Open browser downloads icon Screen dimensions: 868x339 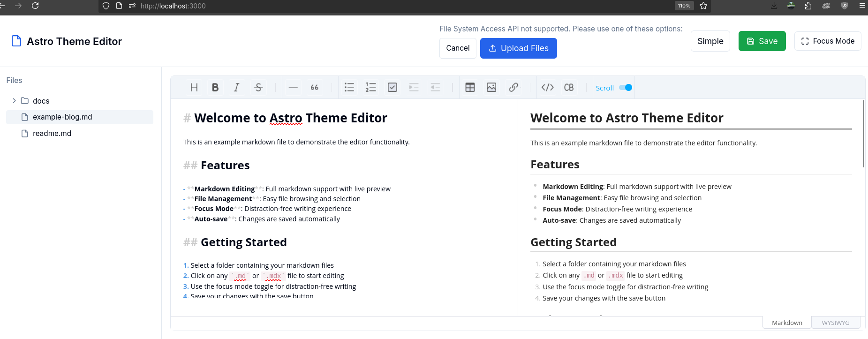coord(774,6)
